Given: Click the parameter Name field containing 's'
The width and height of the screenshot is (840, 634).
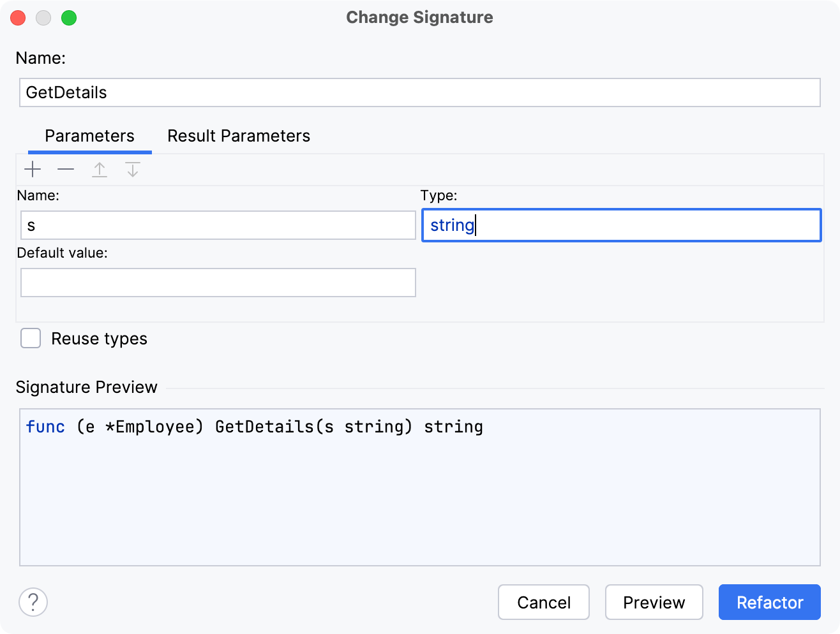Looking at the screenshot, I should pyautogui.click(x=218, y=225).
